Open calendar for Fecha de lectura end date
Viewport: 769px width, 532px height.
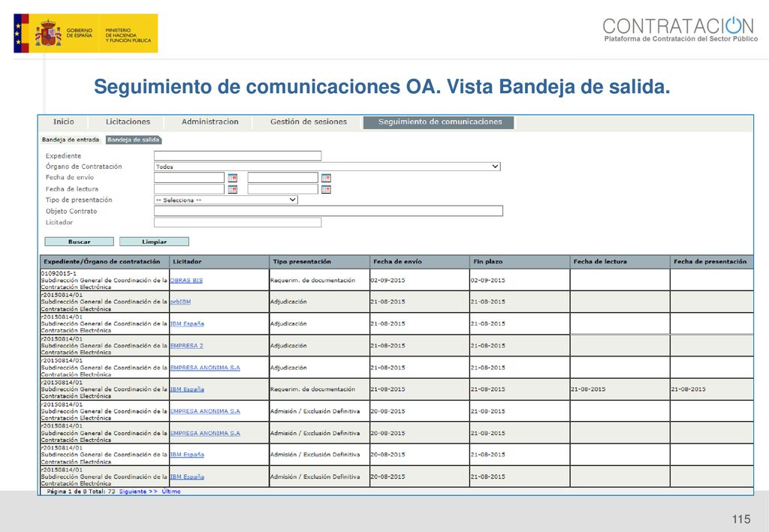tap(326, 189)
